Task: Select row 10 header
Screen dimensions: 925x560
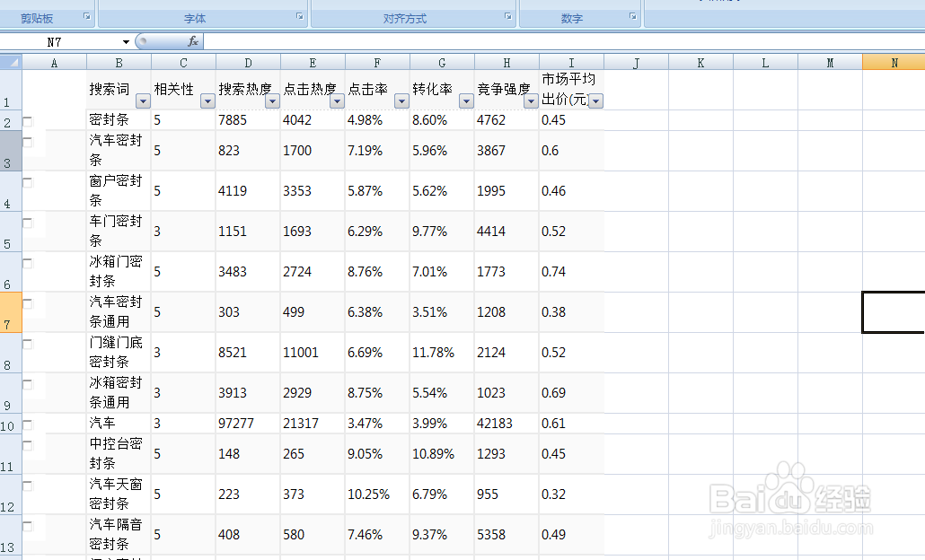Action: [11, 424]
